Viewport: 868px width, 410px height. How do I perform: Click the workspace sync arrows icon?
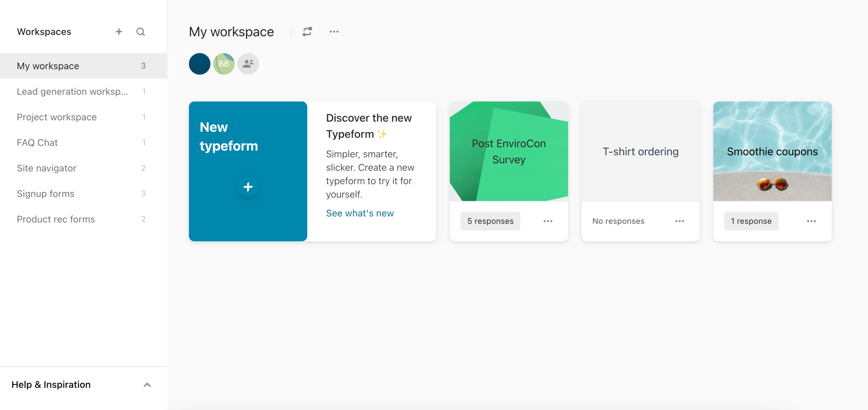coord(307,32)
